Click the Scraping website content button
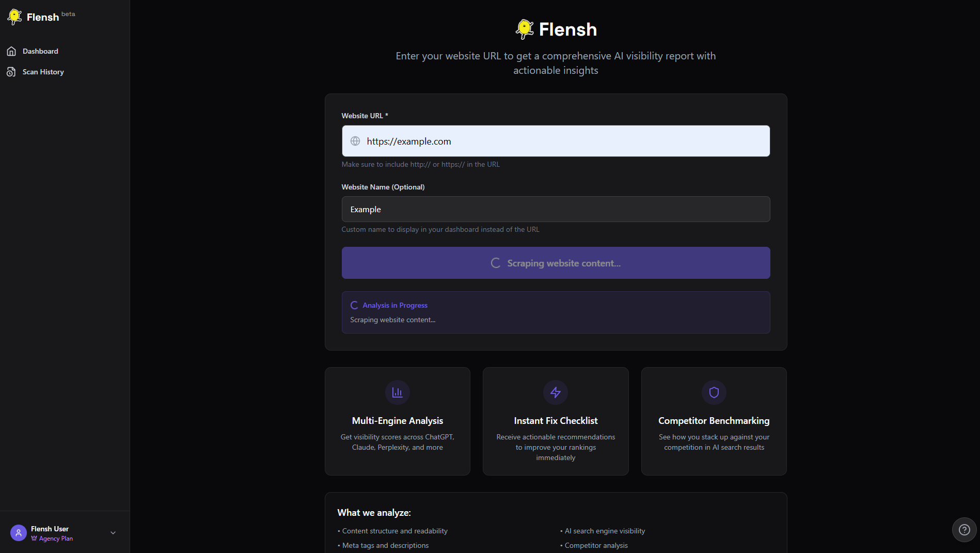980x553 pixels. 556,263
